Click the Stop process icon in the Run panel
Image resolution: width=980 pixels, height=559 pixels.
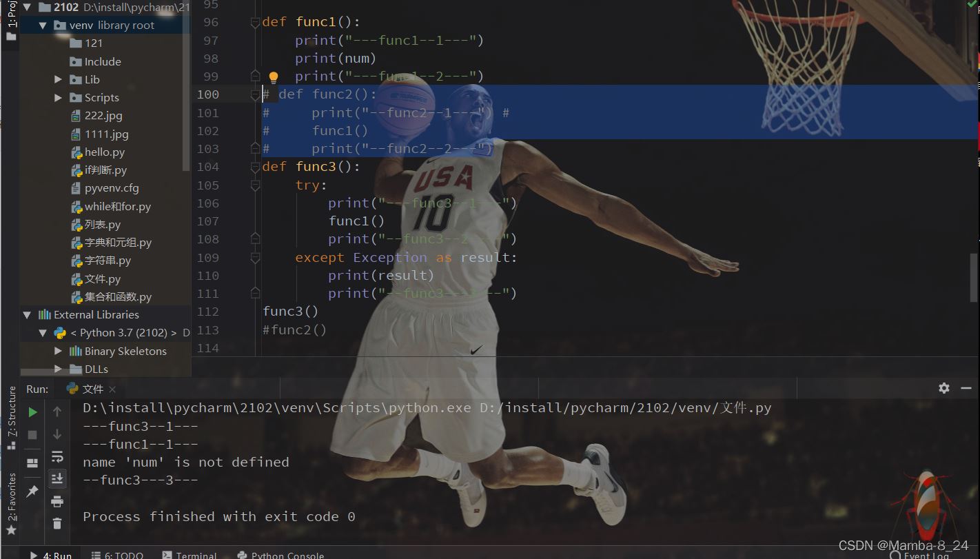32,435
